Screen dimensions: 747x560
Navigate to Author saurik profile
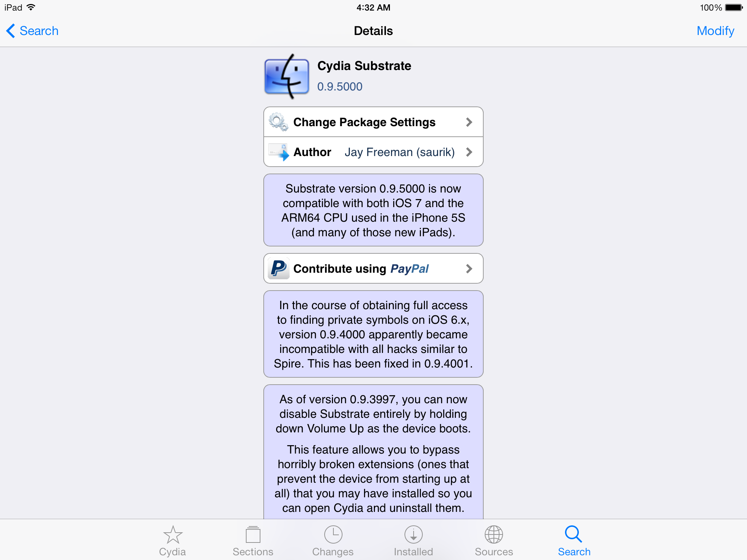pyautogui.click(x=373, y=152)
